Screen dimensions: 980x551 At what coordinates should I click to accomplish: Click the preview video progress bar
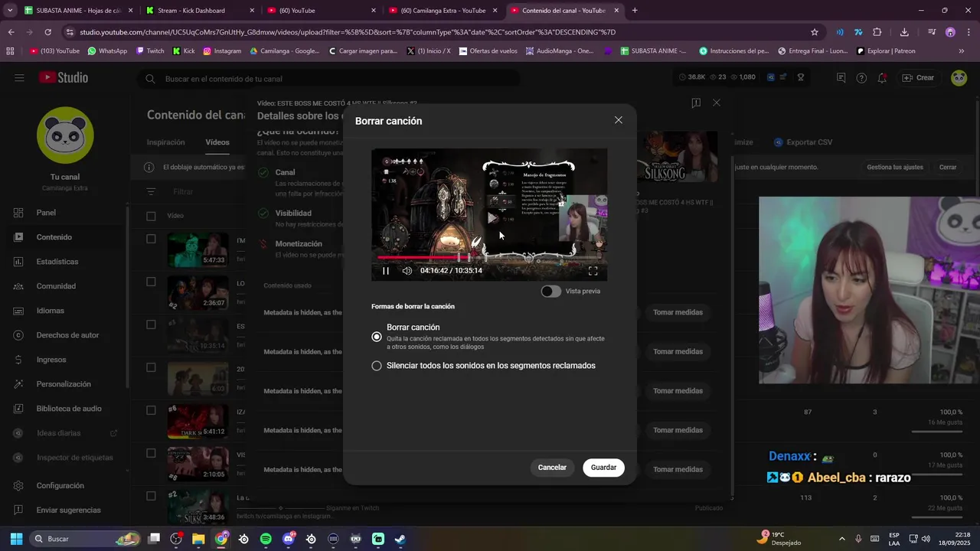tap(489, 258)
